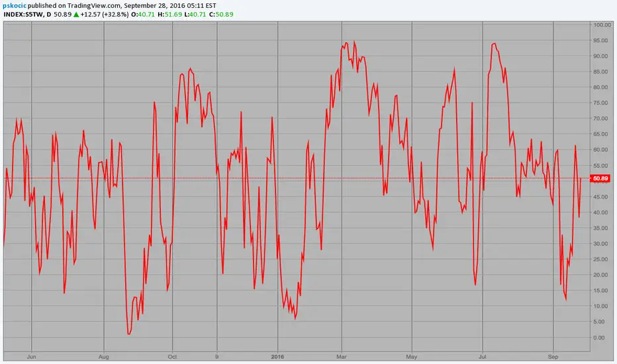Click the +12.57 (+32.8%) change value

click(105, 14)
